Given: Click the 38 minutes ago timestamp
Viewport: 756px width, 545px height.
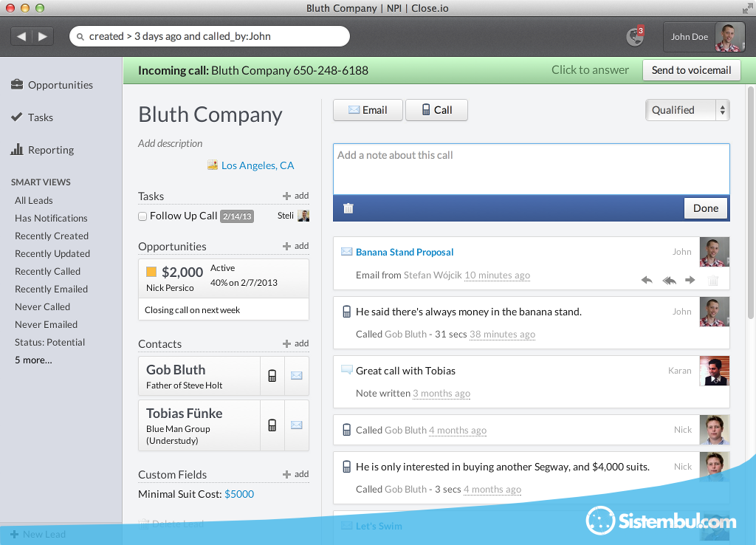Looking at the screenshot, I should (502, 335).
